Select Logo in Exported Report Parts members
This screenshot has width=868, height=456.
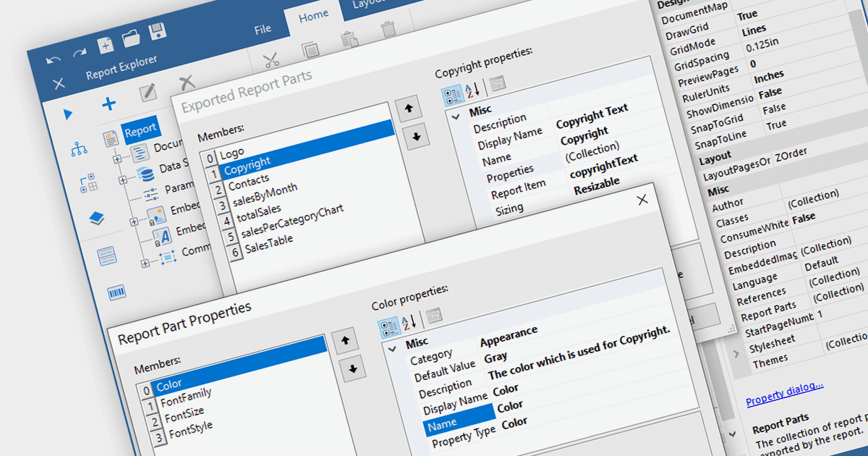point(232,153)
